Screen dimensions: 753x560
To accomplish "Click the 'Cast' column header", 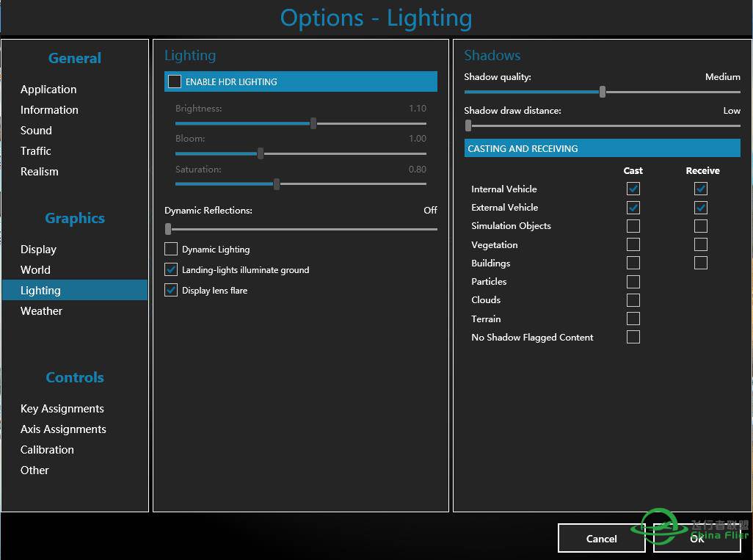I will click(633, 170).
